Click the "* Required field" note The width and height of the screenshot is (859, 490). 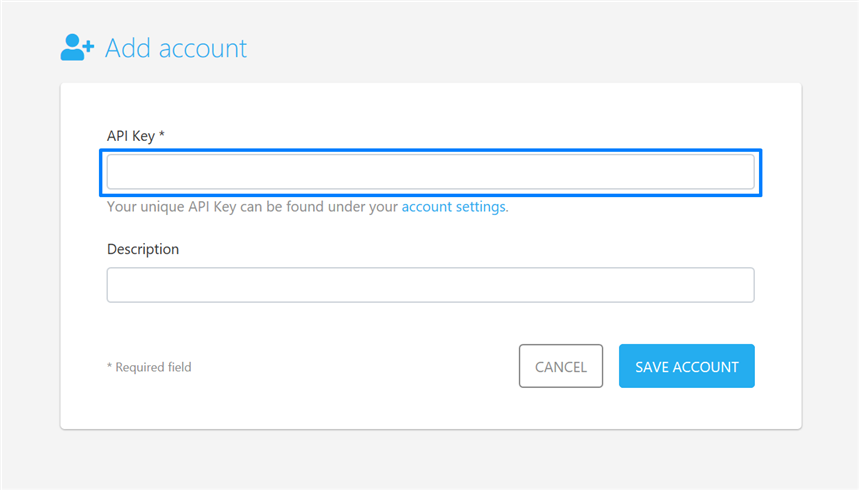pos(149,367)
